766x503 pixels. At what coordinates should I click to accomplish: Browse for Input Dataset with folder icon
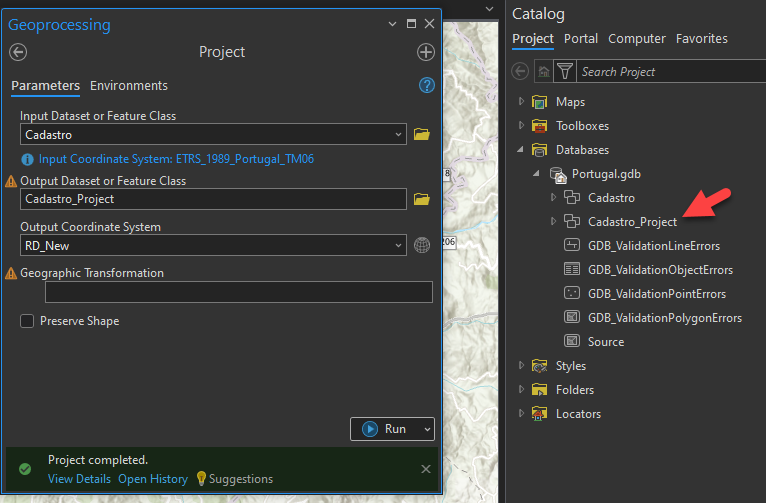click(x=421, y=134)
